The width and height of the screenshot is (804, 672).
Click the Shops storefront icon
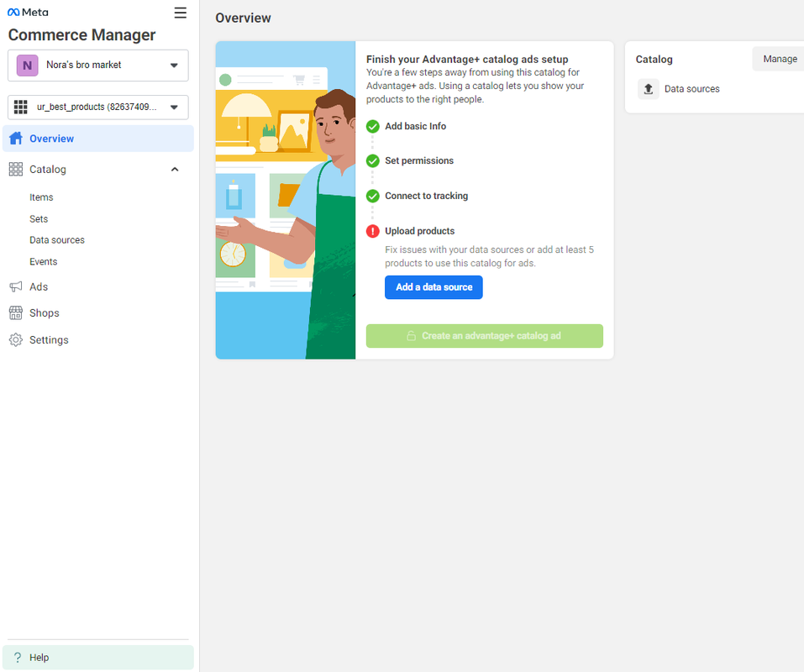click(16, 312)
